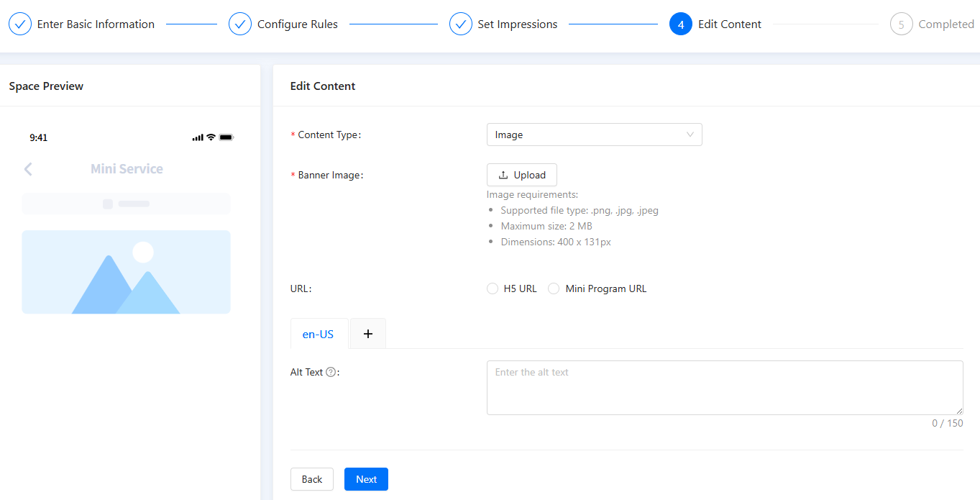The height and width of the screenshot is (500, 980).
Task: Click the Banner Image field label
Action: (x=331, y=175)
